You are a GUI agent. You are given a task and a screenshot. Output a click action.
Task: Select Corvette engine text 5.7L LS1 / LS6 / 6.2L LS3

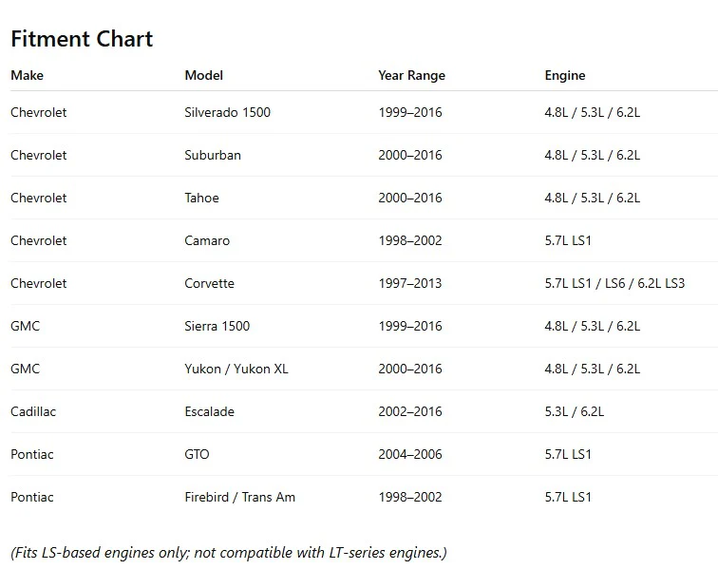pyautogui.click(x=614, y=283)
